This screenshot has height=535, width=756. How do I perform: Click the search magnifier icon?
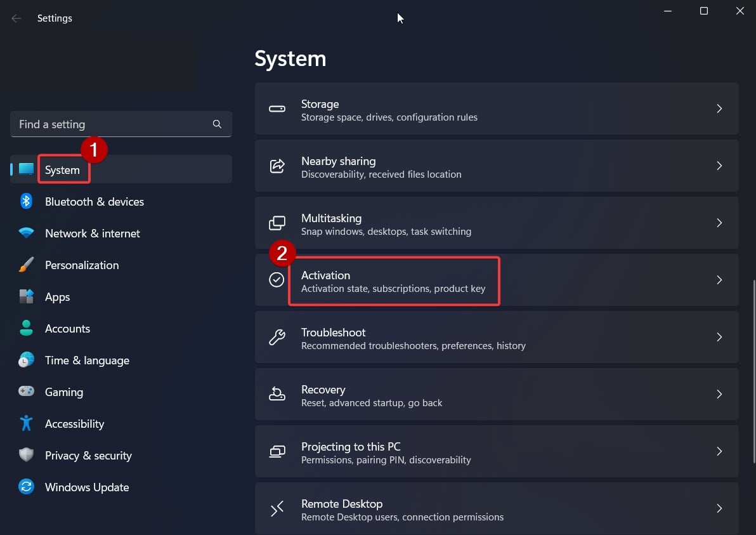click(x=217, y=124)
